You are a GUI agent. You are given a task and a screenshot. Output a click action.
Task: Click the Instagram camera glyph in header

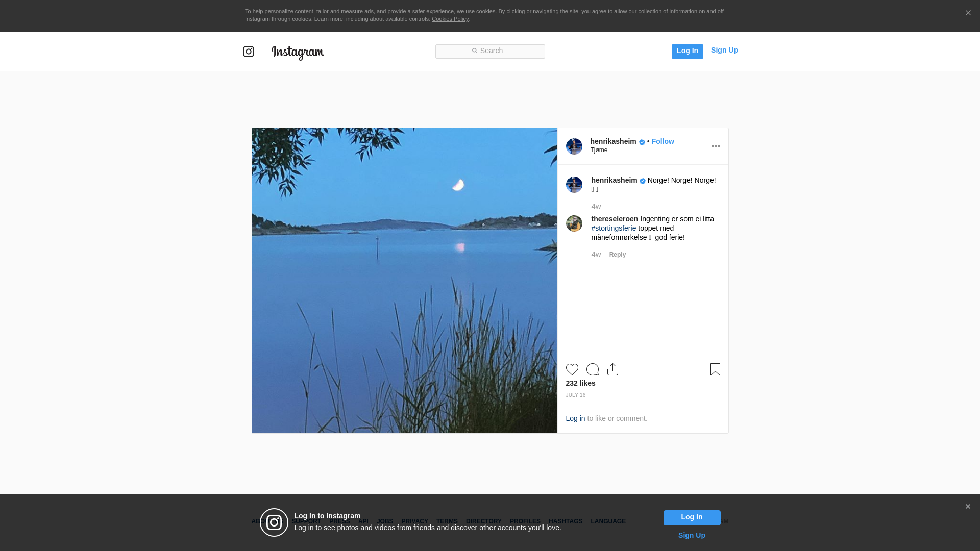click(x=249, y=52)
